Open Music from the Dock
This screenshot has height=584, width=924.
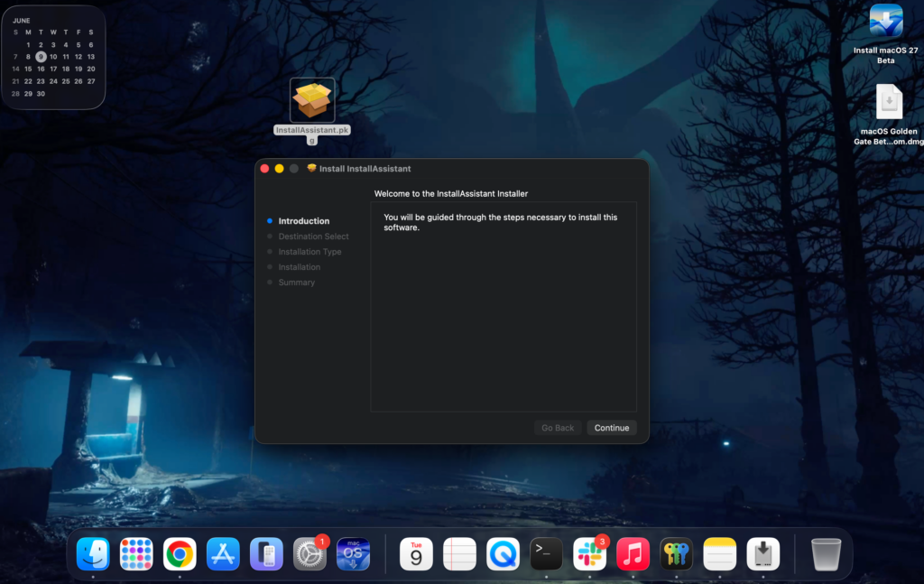[633, 554]
